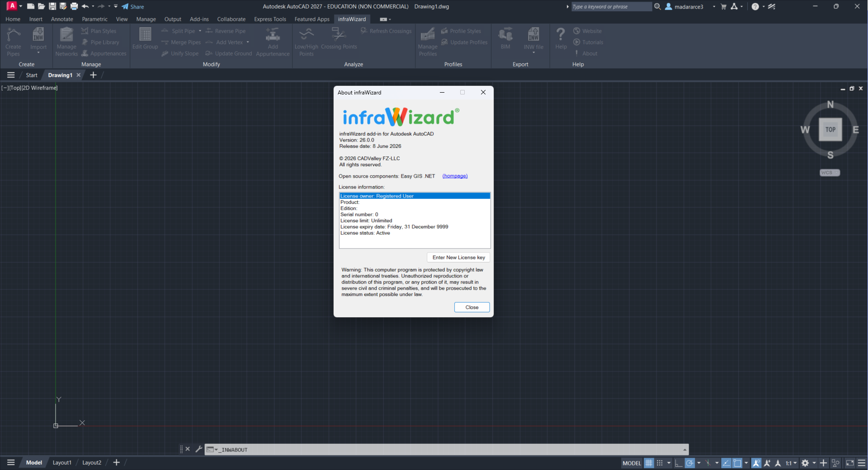The width and height of the screenshot is (868, 470).
Task: Open the Easy GIS .NET homepage link
Action: point(455,176)
